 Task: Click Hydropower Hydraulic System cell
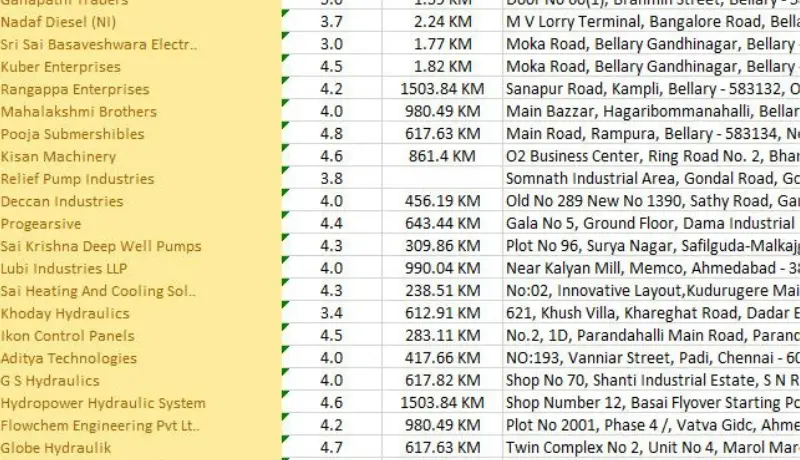(140, 403)
